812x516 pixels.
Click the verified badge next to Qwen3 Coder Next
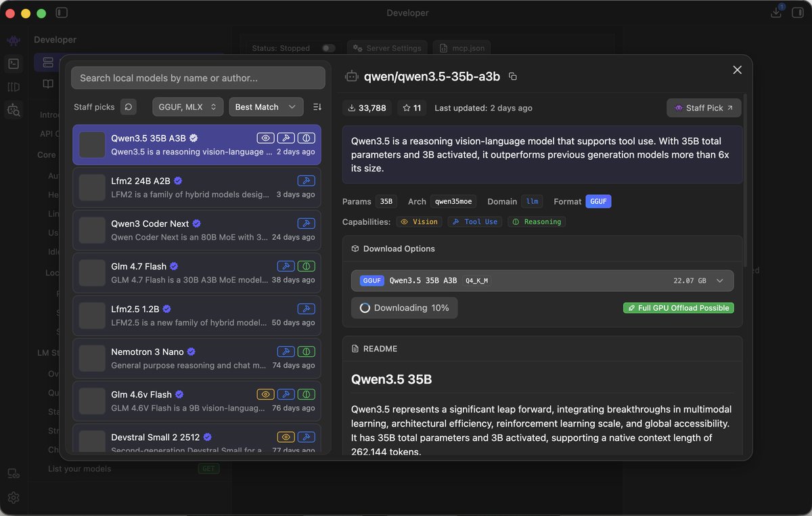click(197, 223)
